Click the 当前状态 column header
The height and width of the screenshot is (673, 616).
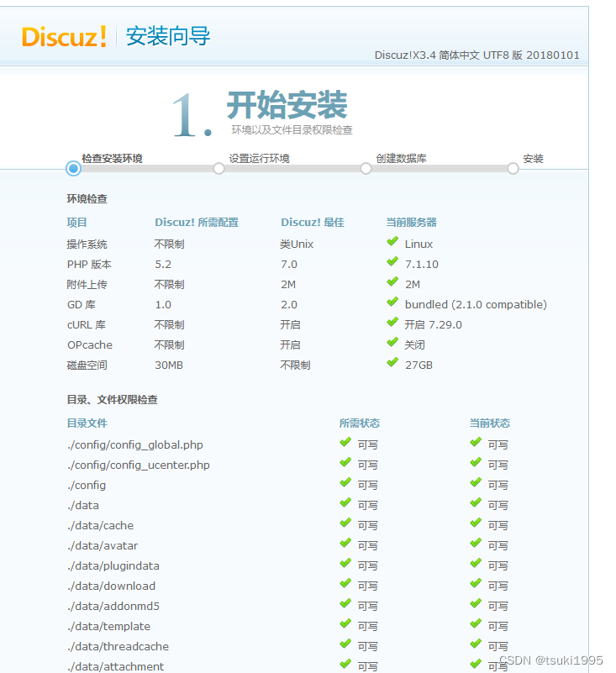tap(490, 423)
